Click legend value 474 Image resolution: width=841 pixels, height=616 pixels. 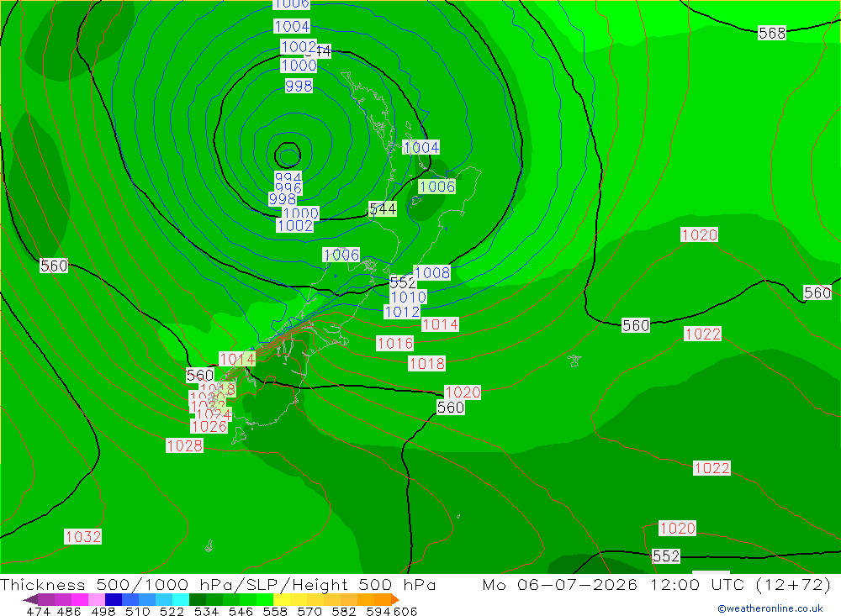coord(38,611)
